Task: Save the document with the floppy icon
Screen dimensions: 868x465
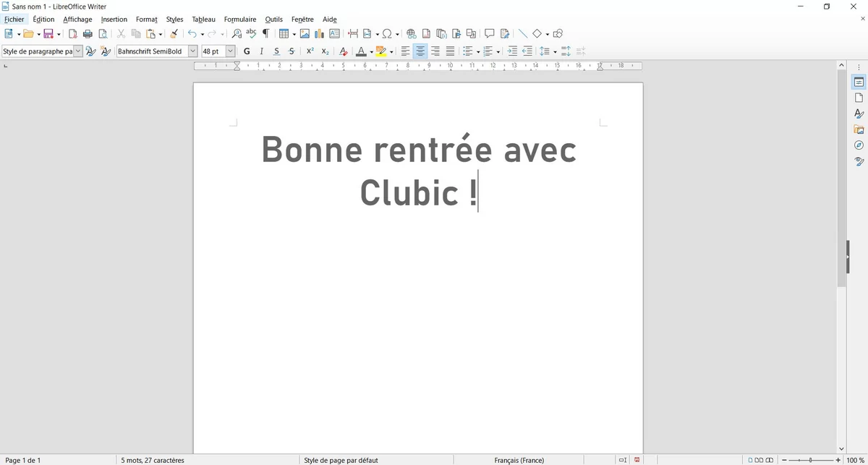Action: click(48, 34)
